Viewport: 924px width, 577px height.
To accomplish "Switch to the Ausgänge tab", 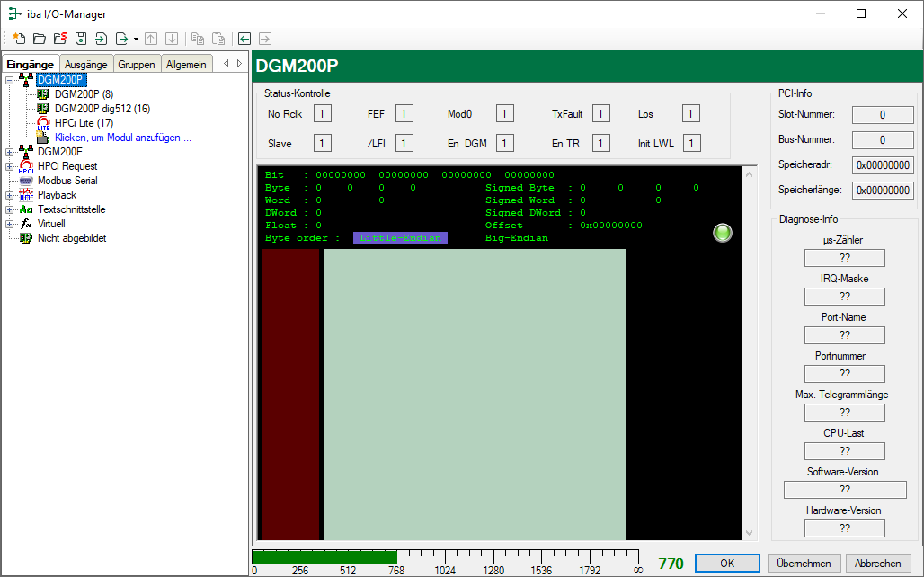I will pos(86,64).
